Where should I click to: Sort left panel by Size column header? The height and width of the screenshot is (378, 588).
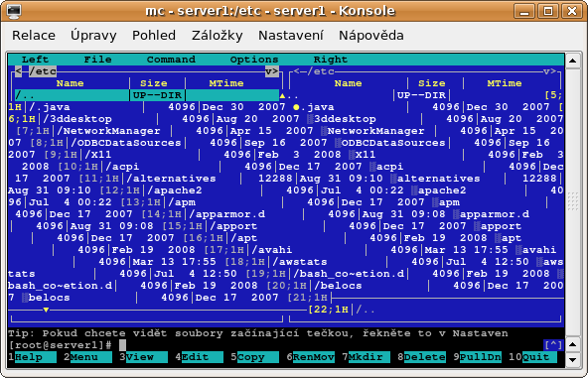[x=154, y=83]
